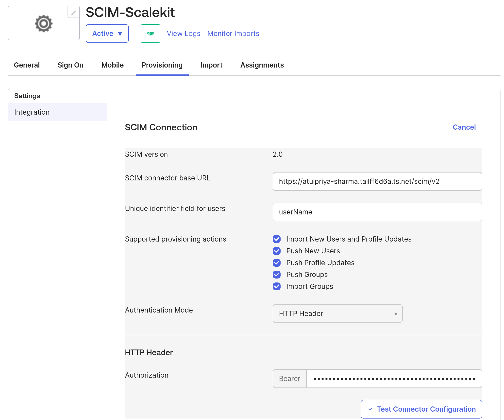Click the Bearer prefix label

coord(290,379)
